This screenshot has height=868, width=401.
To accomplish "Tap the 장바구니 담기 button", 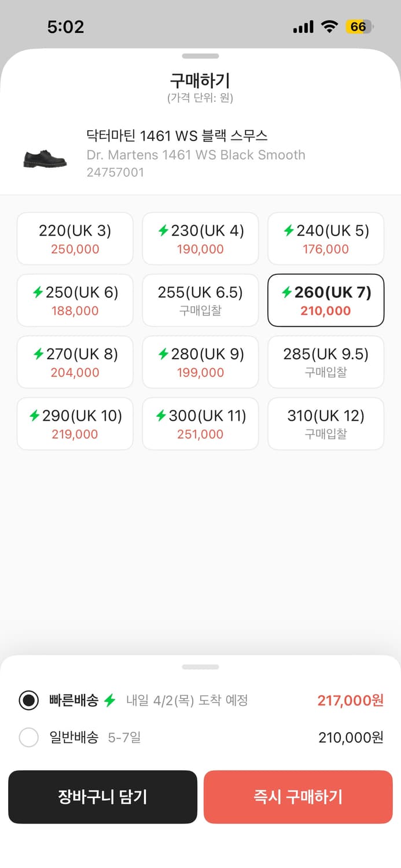I will pos(103,797).
